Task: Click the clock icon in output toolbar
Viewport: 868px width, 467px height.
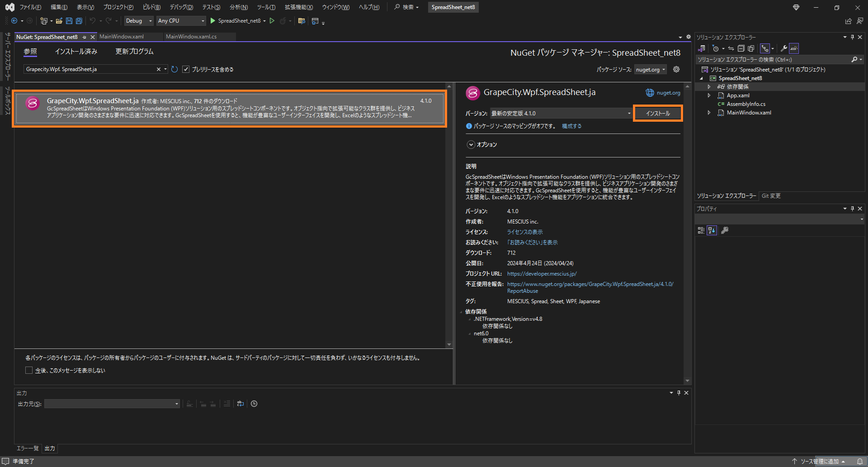Action: pyautogui.click(x=254, y=404)
